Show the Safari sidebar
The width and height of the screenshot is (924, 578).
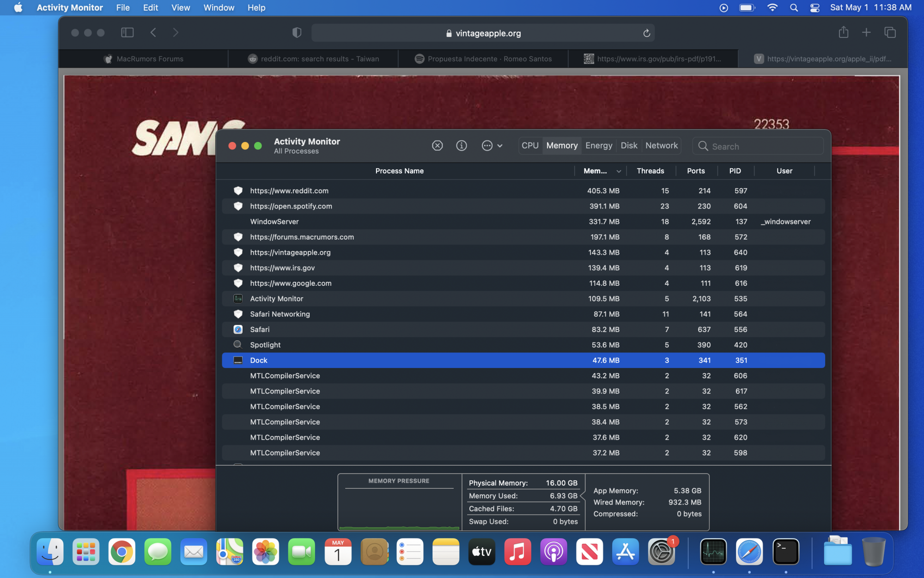tap(127, 32)
